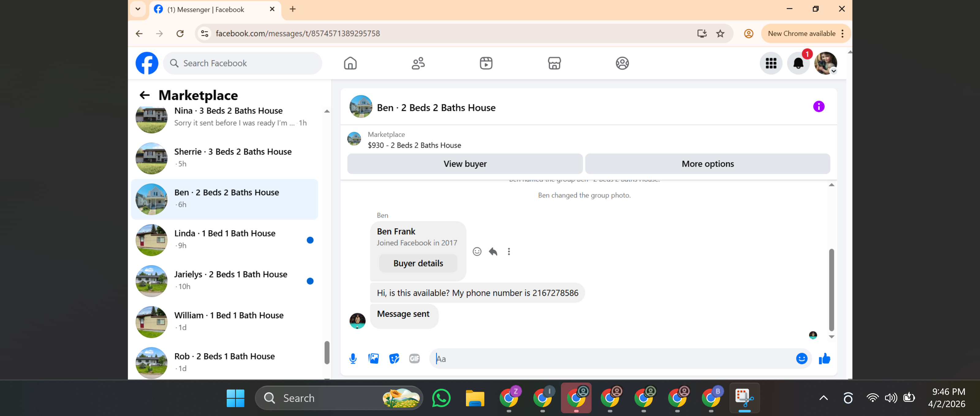Click the View buyer button
980x416 pixels.
464,164
